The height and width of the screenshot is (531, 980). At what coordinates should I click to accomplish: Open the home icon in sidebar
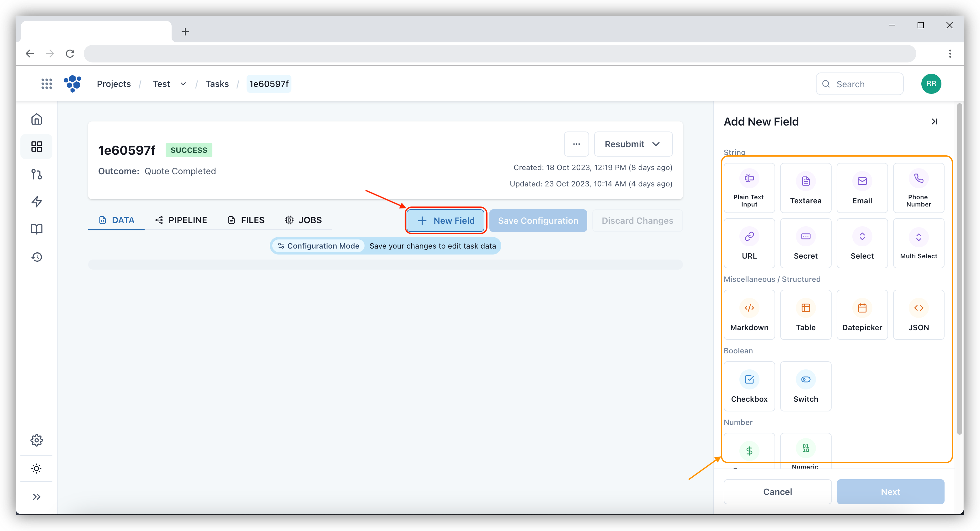(x=36, y=119)
